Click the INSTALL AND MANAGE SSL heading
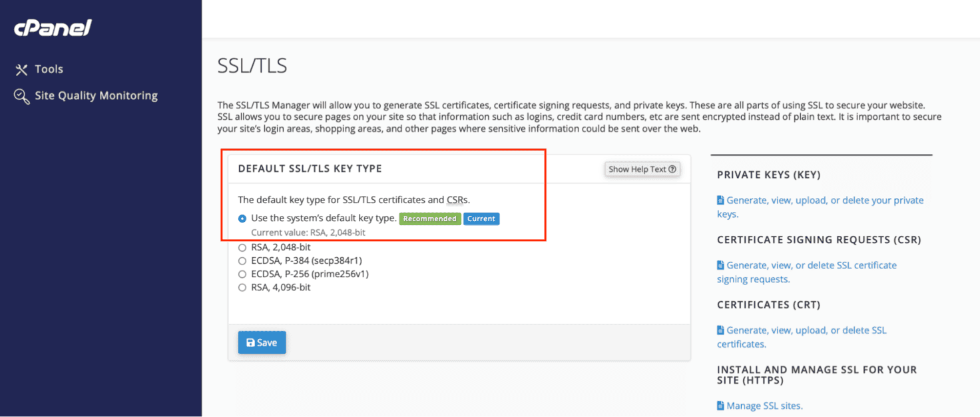The image size is (980, 417). click(x=817, y=375)
